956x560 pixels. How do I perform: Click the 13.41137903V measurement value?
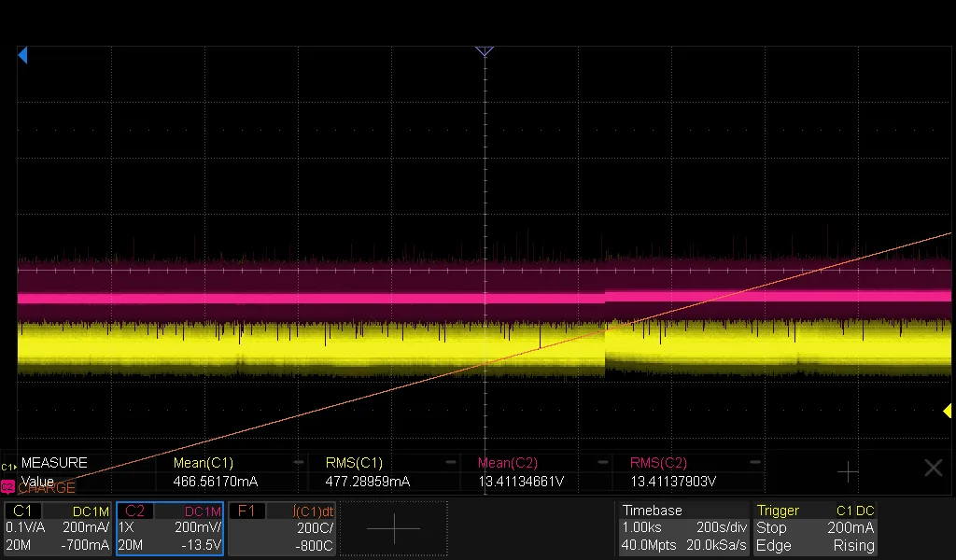[673, 482]
